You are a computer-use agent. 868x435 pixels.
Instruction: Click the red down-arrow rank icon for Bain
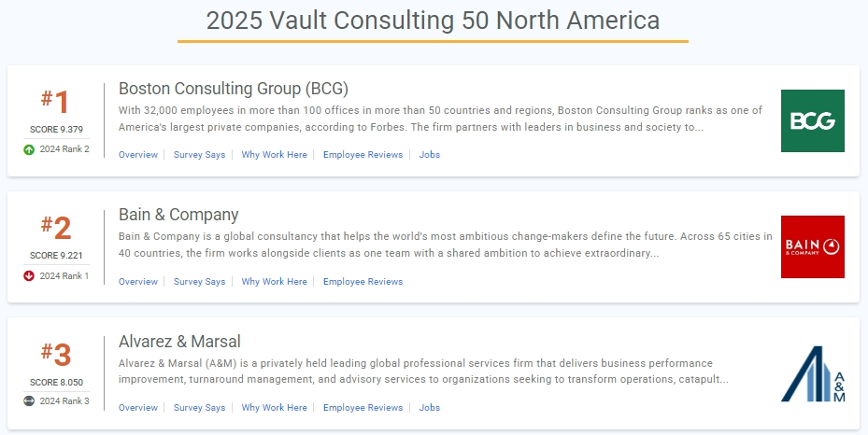pos(29,275)
